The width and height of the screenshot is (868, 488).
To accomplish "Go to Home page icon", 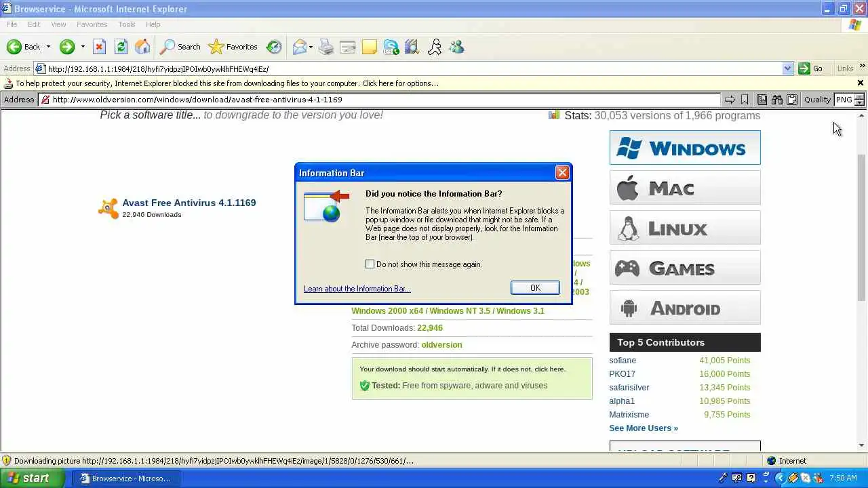I will (x=142, y=47).
